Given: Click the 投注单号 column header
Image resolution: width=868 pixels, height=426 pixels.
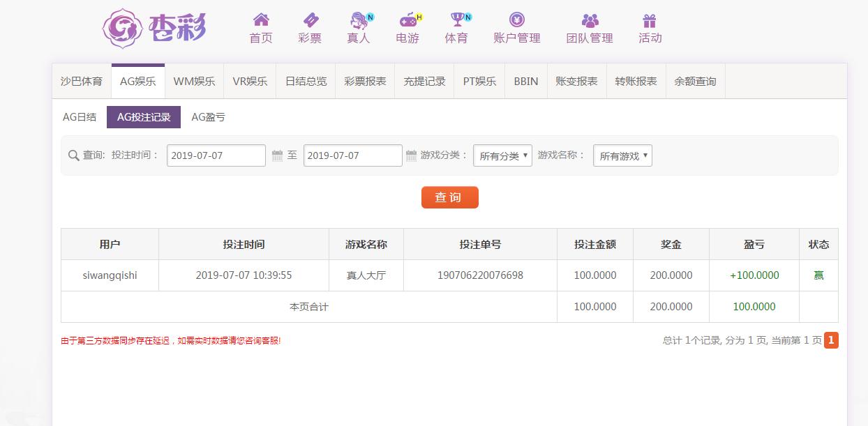Looking at the screenshot, I should 480,245.
